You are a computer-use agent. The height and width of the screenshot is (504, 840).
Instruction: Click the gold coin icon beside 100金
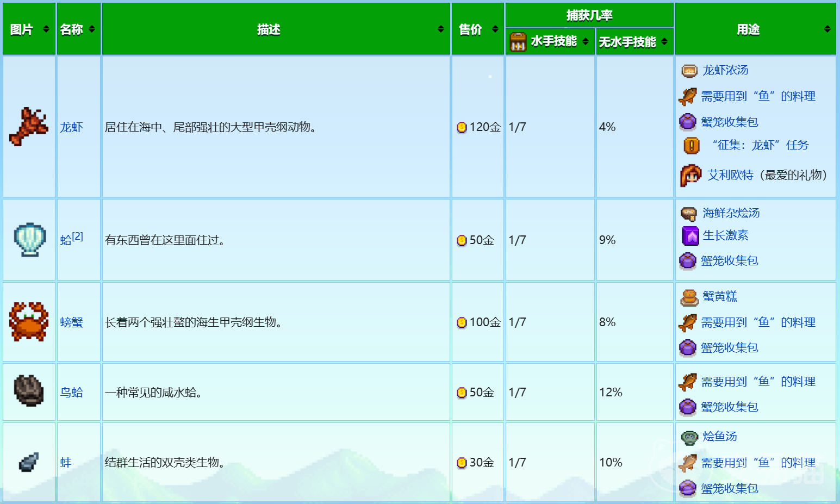pos(462,322)
